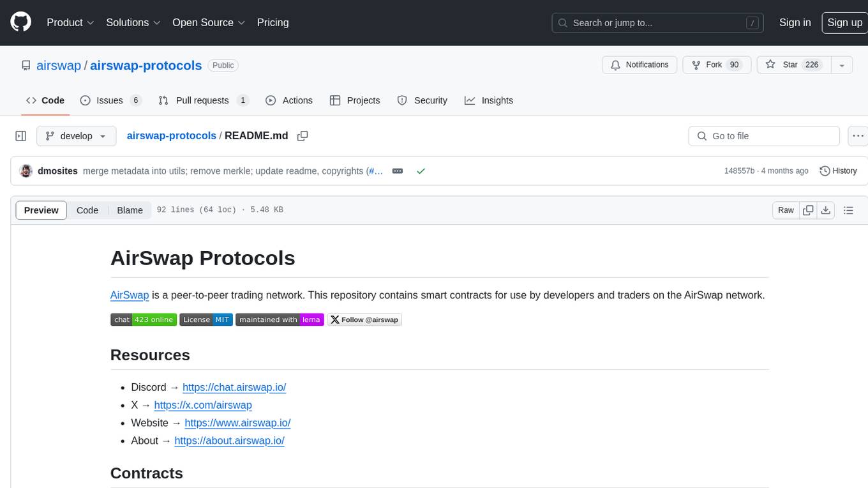Screen dimensions: 868x488
Task: Switch to the Code tab
Action: click(x=45, y=100)
